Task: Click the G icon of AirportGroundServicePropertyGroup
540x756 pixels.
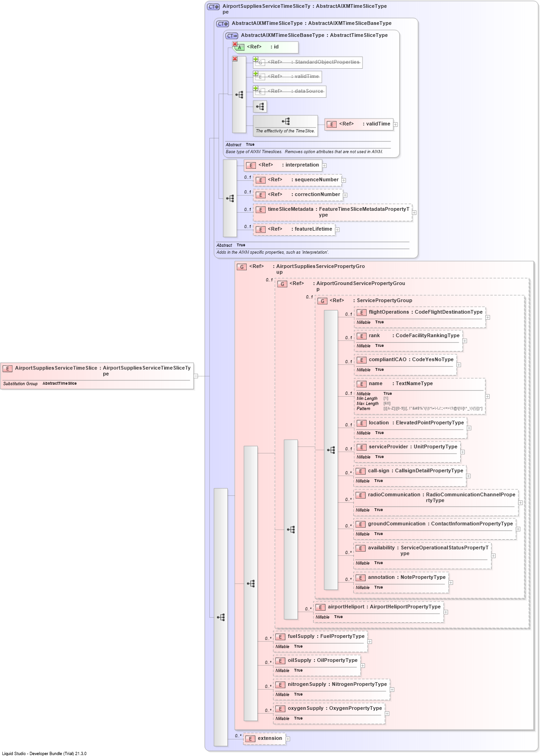Action: (282, 284)
